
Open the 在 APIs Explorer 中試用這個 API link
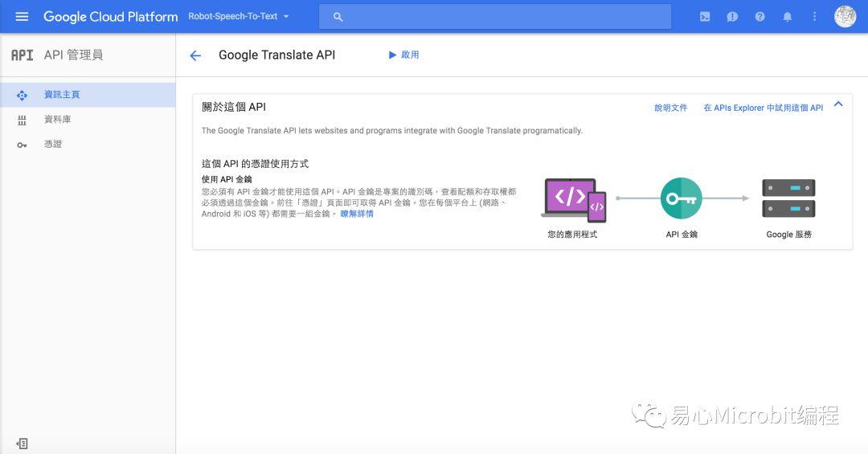764,108
